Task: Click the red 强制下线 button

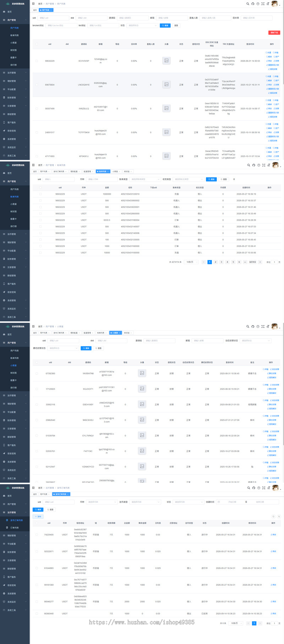Action: pyautogui.click(x=274, y=33)
